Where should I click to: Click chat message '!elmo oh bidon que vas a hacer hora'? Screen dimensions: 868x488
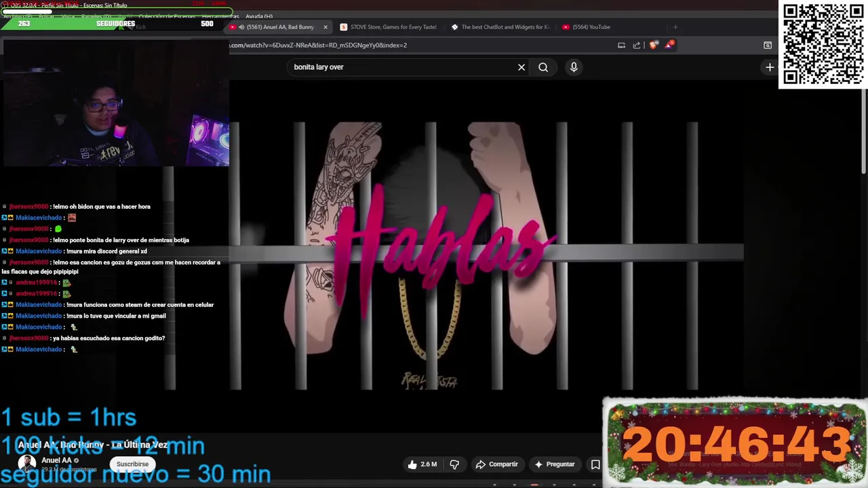click(101, 207)
